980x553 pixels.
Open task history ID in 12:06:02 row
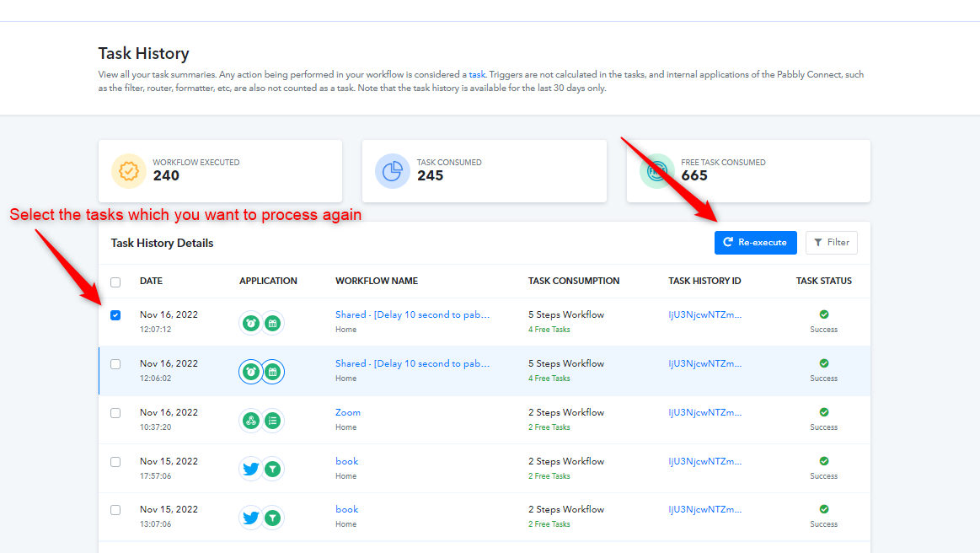(x=704, y=363)
